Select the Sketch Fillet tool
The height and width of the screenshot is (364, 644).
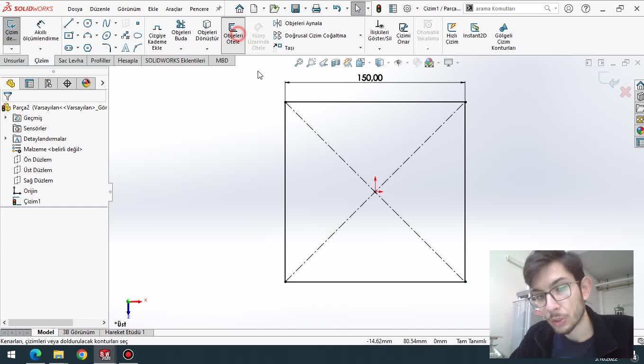[107, 48]
